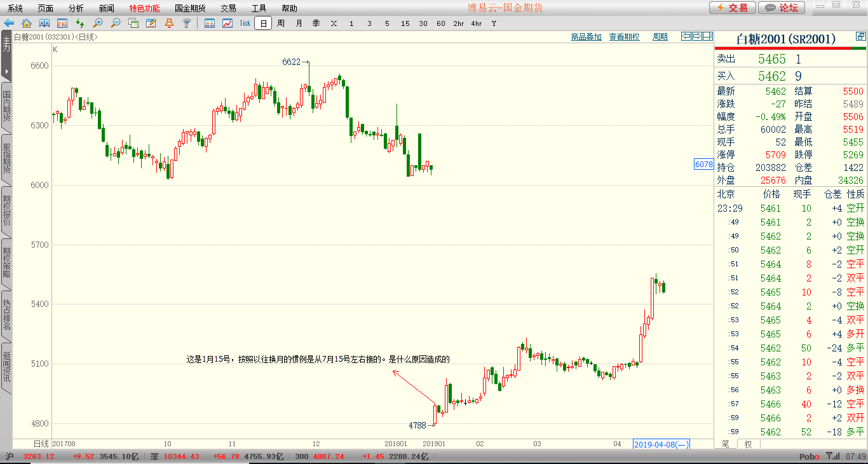Switch chart period to 周 weekly
868x464 pixels.
pyautogui.click(x=280, y=24)
